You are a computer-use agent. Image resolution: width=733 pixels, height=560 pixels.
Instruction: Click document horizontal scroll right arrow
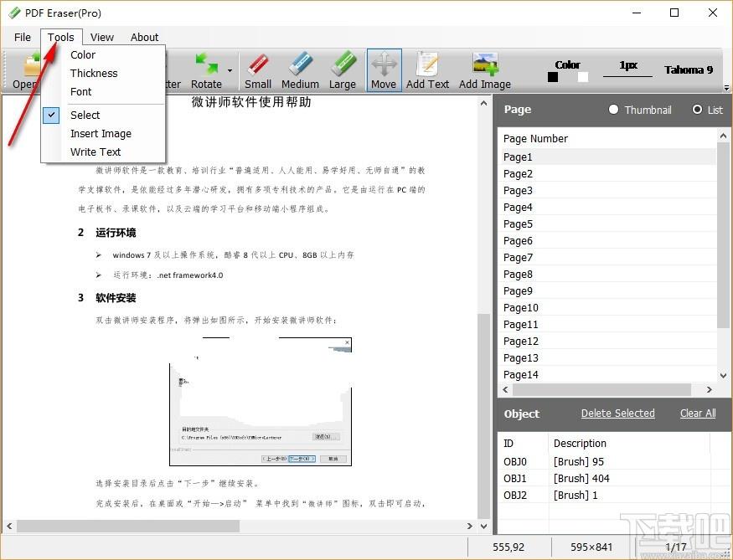tap(470, 527)
